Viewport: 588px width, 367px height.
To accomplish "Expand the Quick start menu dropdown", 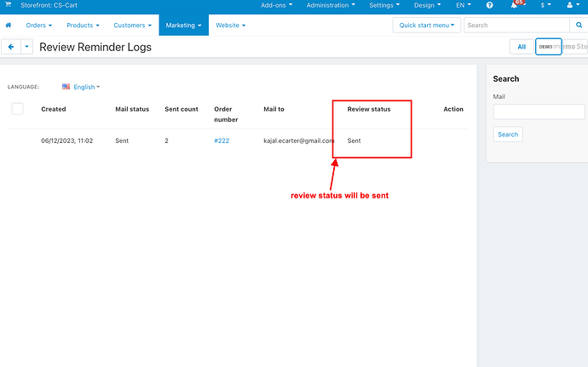I will click(x=427, y=26).
